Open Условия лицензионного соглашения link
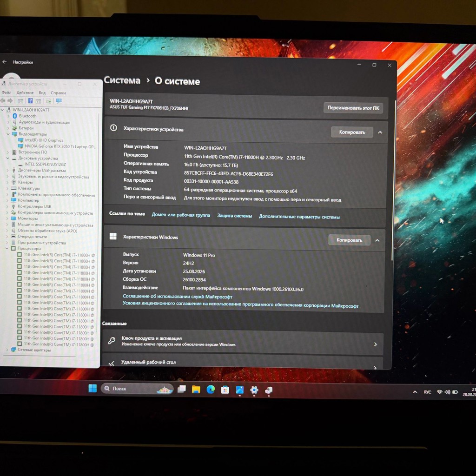This screenshot has width=476, height=476. (240, 304)
